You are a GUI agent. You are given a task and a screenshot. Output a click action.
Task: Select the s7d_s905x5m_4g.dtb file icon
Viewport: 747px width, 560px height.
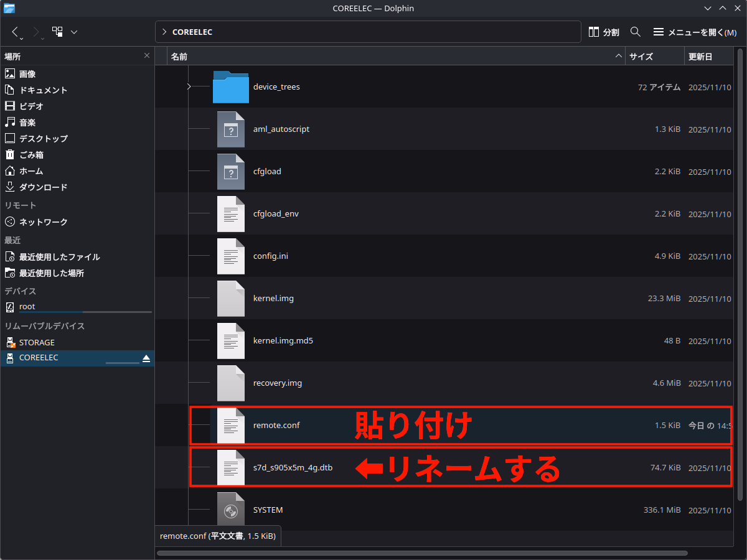tap(230, 467)
